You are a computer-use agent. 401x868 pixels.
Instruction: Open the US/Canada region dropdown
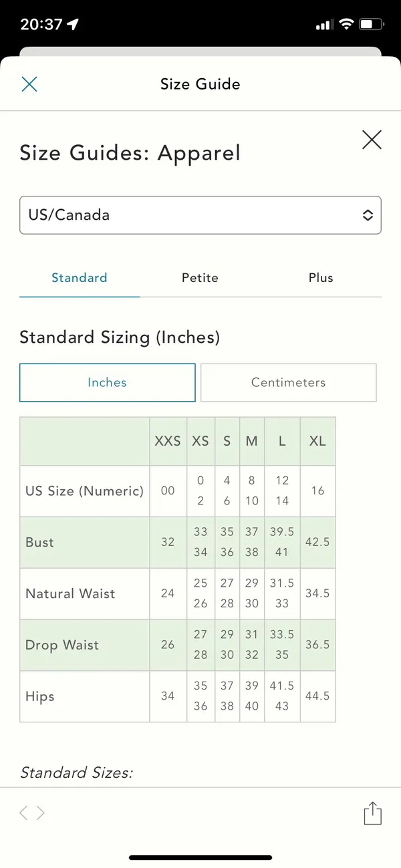200,215
